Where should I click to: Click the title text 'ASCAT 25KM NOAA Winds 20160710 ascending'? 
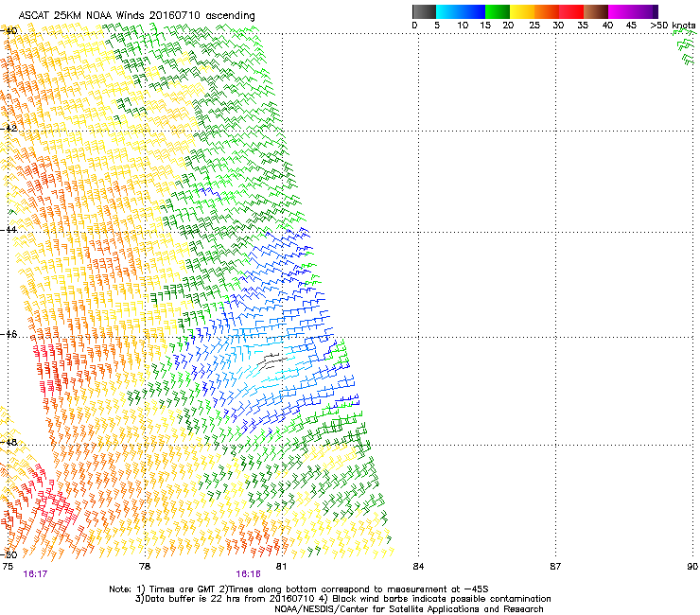point(136,16)
